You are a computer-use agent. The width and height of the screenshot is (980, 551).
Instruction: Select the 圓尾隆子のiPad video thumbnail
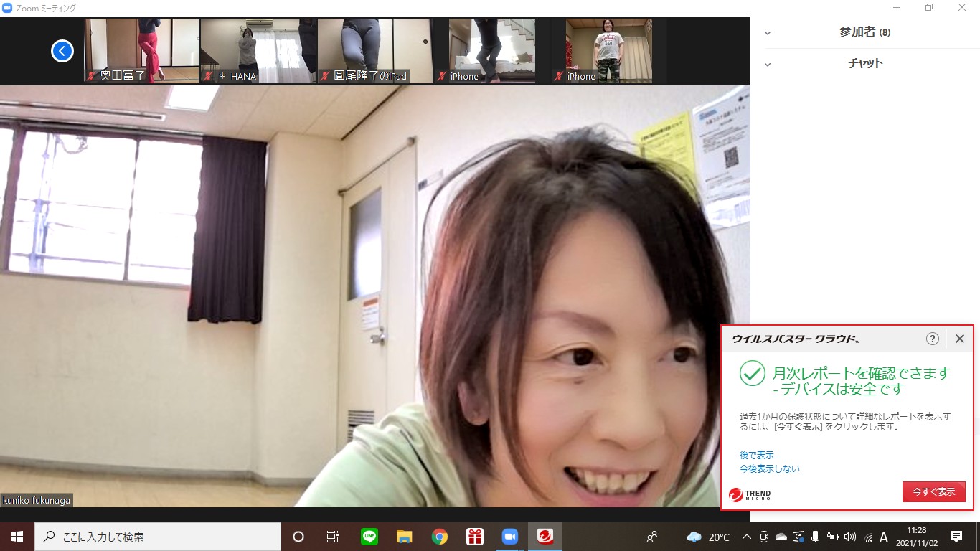tap(375, 51)
